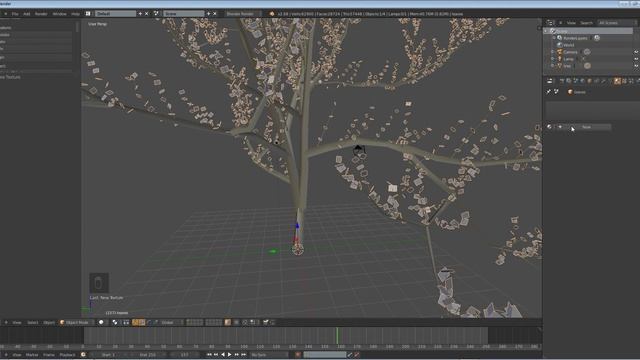Open the No Sync dropdown
This screenshot has width=640, height=360.
(x=269, y=355)
